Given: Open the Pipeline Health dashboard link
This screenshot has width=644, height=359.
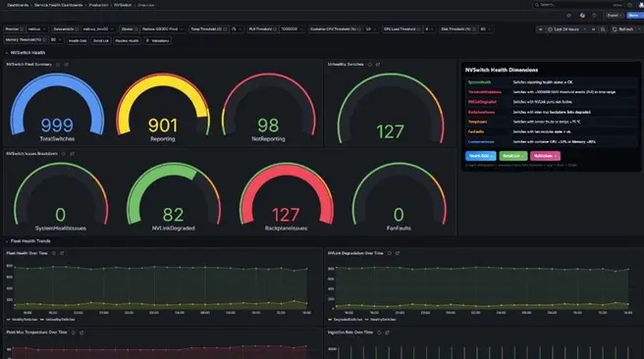Looking at the screenshot, I should click(127, 40).
